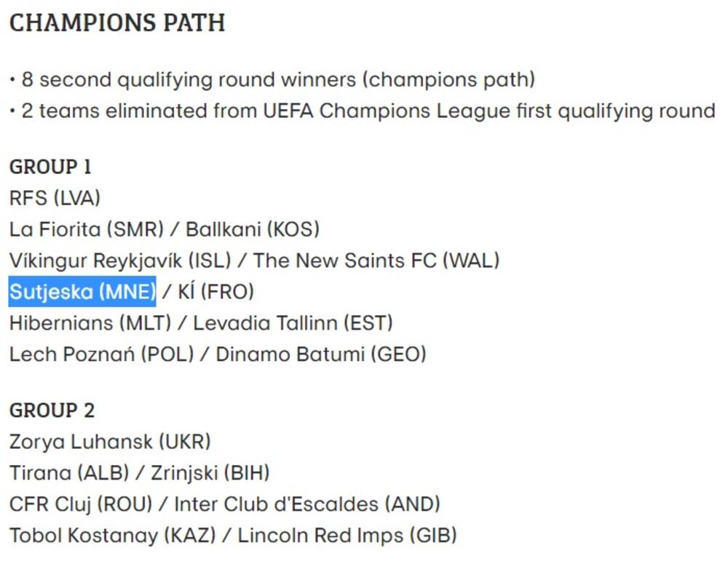This screenshot has width=728, height=561.
Task: Click Inter Club d'Escaldes (AND) text
Action: [x=307, y=504]
